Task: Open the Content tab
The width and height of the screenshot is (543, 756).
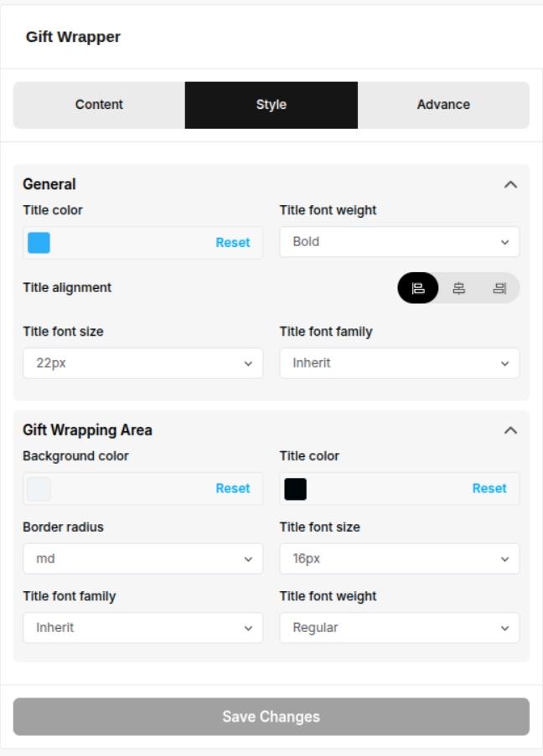Action: coord(99,105)
